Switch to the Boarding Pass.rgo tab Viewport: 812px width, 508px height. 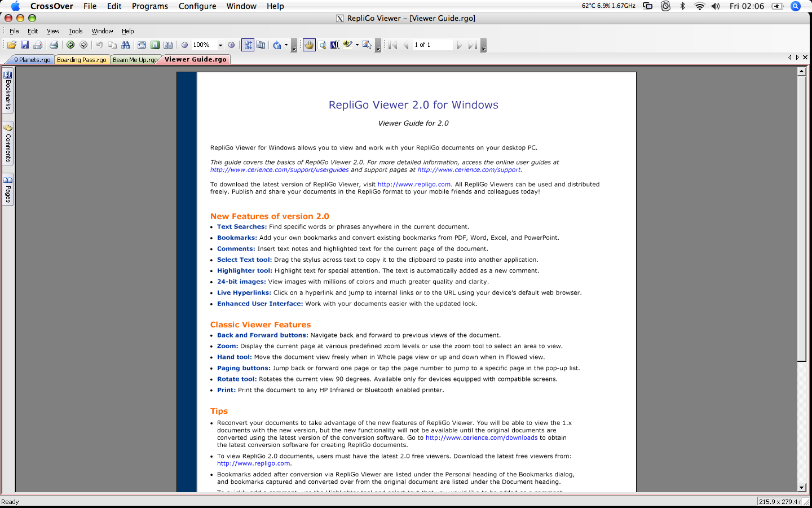tap(81, 59)
